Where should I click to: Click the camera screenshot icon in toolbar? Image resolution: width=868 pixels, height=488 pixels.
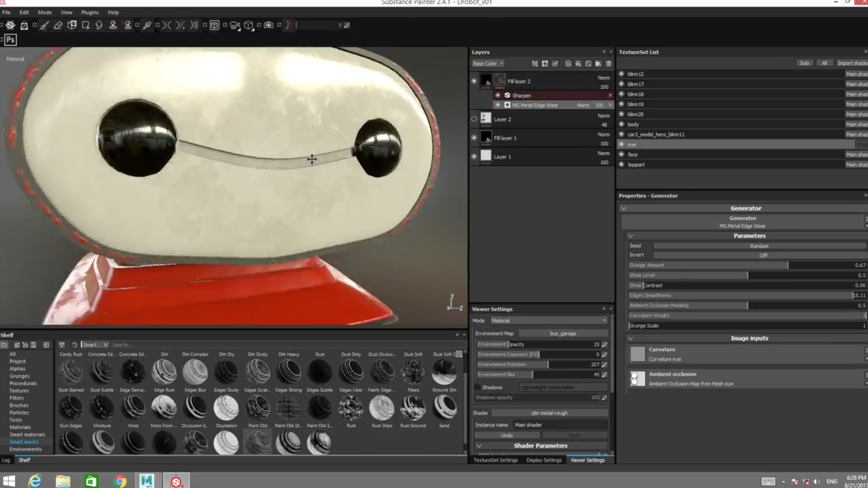[x=269, y=25]
